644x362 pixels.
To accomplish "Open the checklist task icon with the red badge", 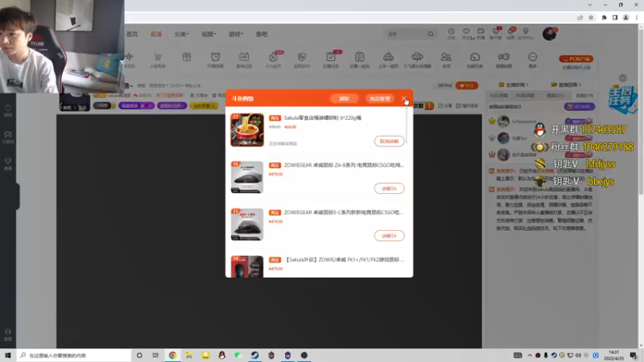I will [331, 57].
